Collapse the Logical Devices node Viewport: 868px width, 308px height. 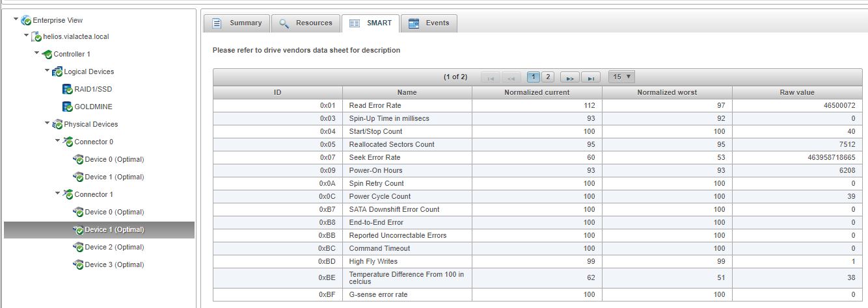(x=47, y=71)
